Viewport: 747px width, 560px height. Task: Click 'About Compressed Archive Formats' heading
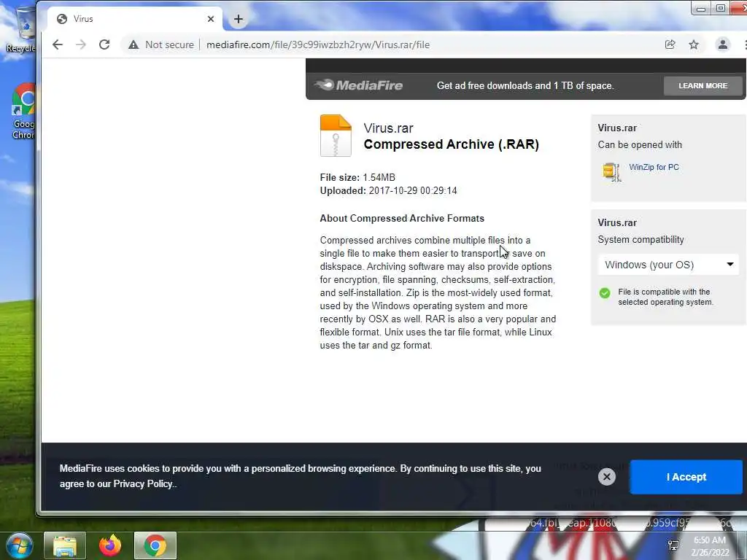402,219
